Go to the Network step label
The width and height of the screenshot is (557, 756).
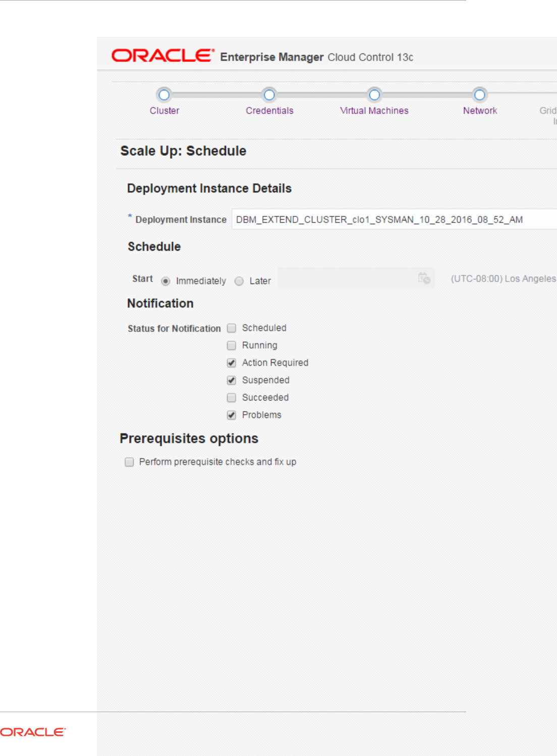tap(480, 110)
